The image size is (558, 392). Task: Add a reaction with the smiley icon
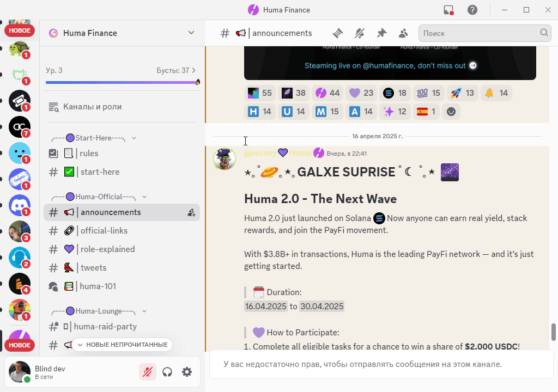coord(451,112)
